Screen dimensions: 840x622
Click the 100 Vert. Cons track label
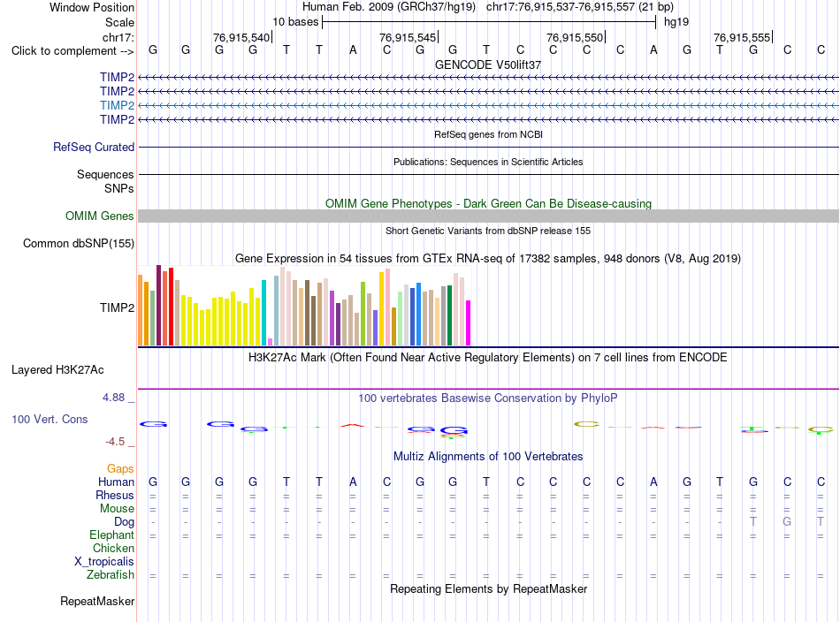click(x=50, y=419)
